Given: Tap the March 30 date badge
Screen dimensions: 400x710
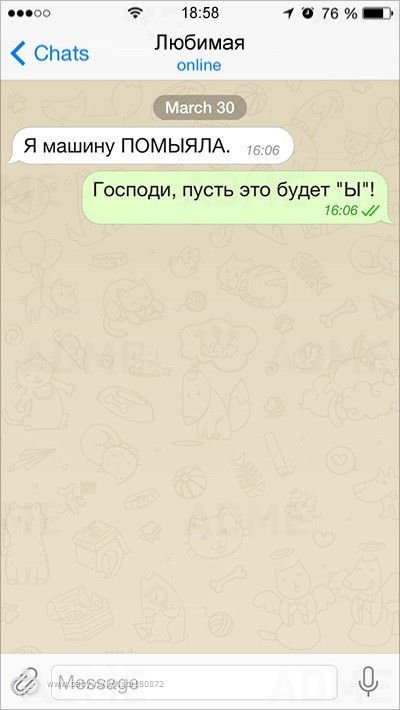Looking at the screenshot, I should click(200, 108).
